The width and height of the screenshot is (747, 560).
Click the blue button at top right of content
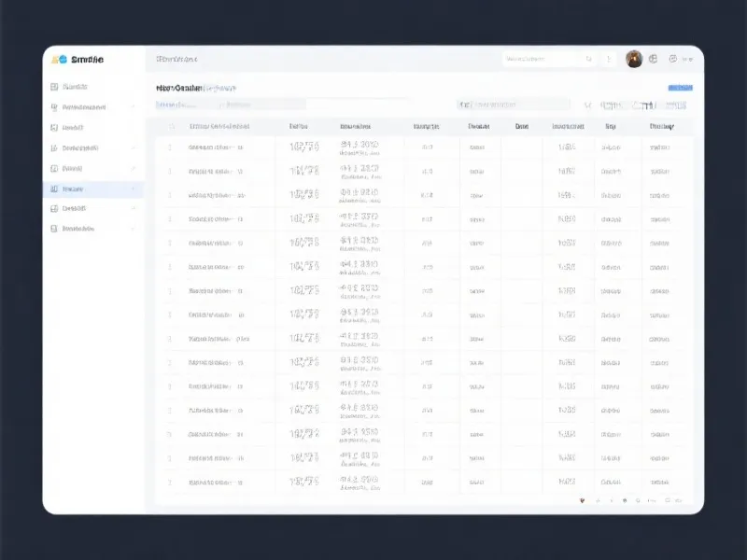[x=680, y=88]
